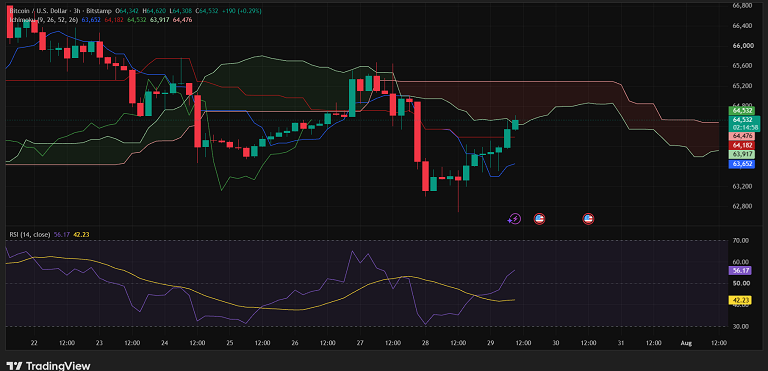Viewport: 768px width, 371px height.
Task: Click green 64,532 Ichimoku legend value
Action: [x=137, y=20]
